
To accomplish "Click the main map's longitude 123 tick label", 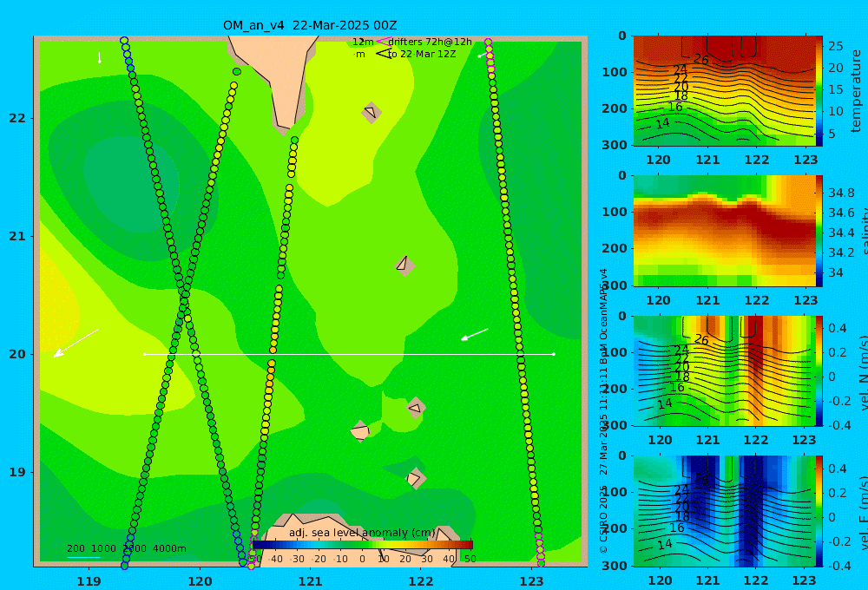I will (x=532, y=581).
